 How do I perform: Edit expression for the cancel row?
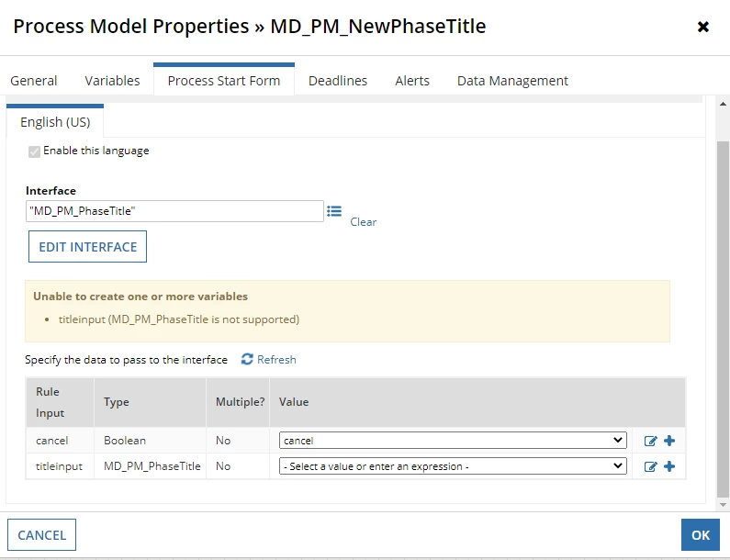(650, 441)
